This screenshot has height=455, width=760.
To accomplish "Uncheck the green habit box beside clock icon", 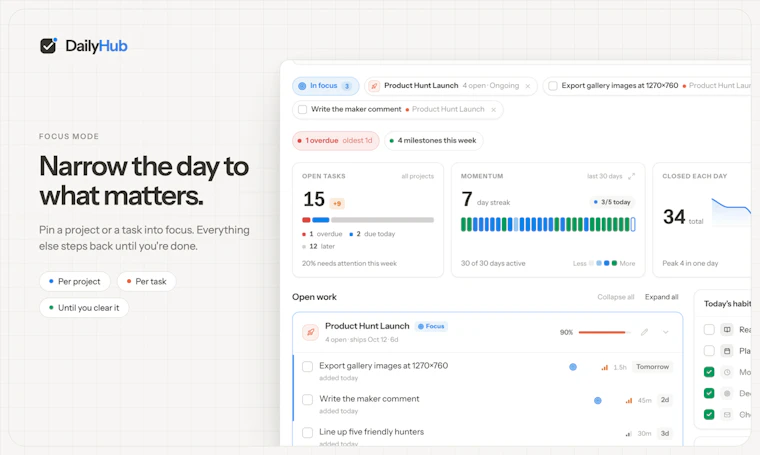I will pyautogui.click(x=709, y=372).
